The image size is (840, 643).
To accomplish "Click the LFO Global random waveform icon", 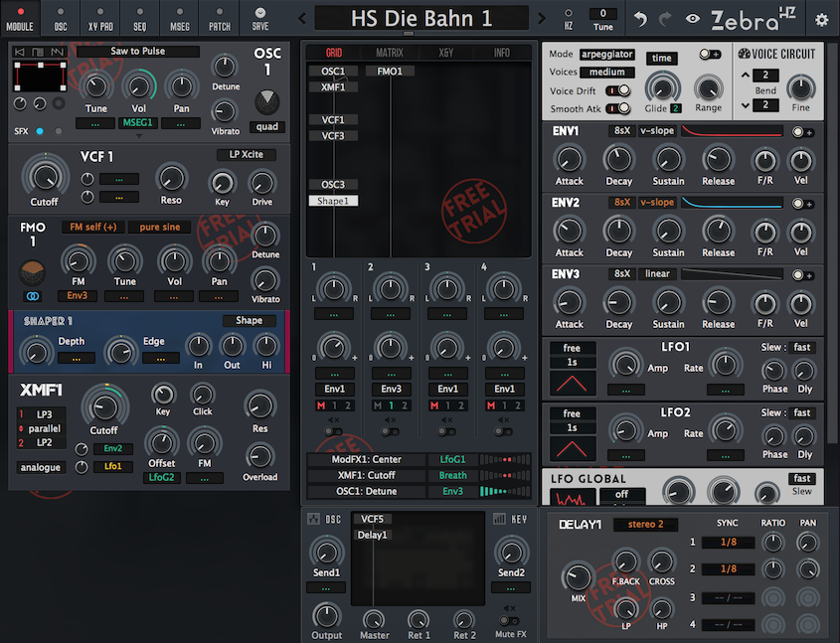I will (574, 497).
